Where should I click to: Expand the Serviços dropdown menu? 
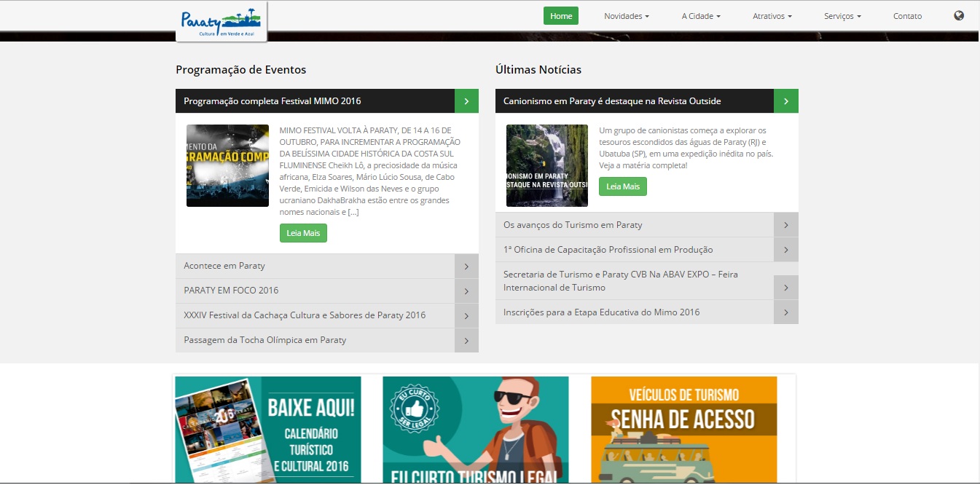(842, 16)
